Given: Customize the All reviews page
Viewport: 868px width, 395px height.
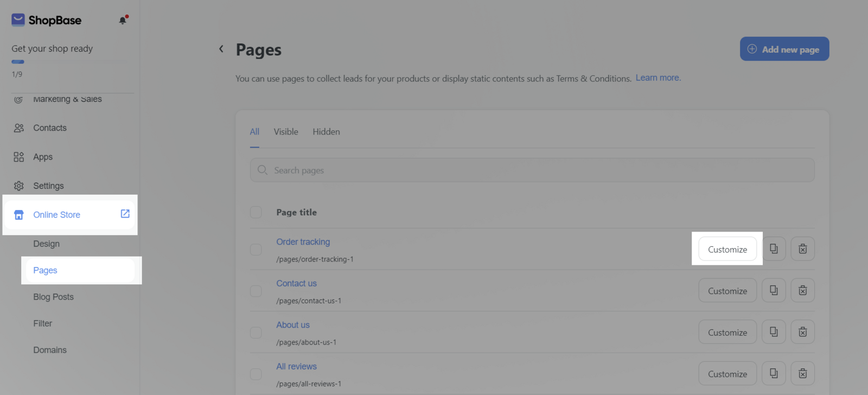Looking at the screenshot, I should click(x=727, y=373).
